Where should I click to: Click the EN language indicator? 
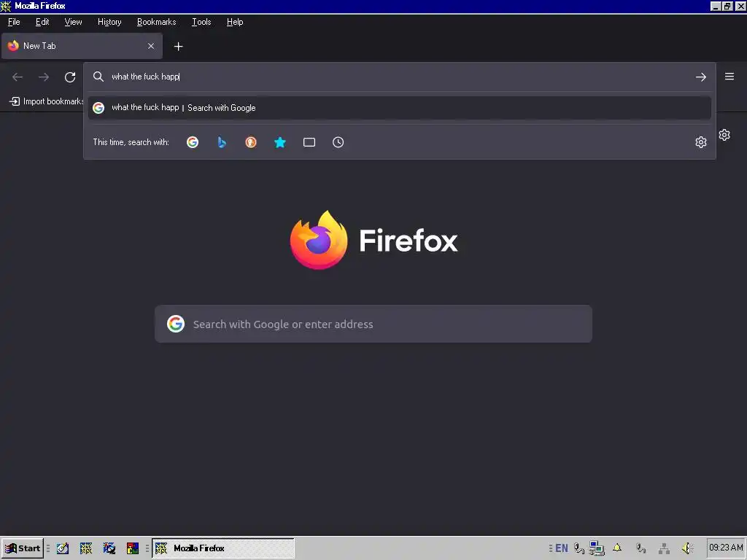pyautogui.click(x=562, y=548)
